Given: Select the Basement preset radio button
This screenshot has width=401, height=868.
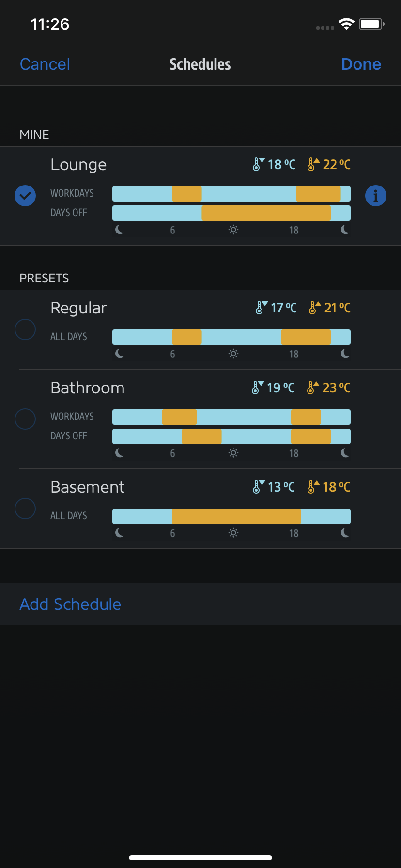Looking at the screenshot, I should (25, 509).
